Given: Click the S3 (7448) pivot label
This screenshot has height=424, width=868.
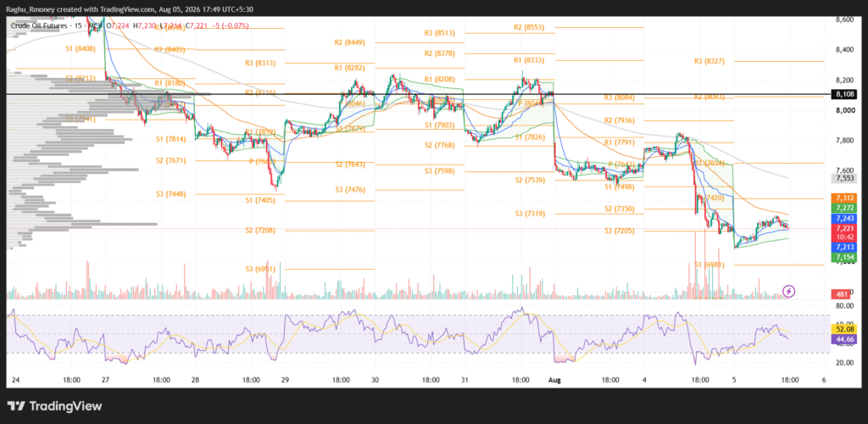Looking at the screenshot, I should click(170, 193).
